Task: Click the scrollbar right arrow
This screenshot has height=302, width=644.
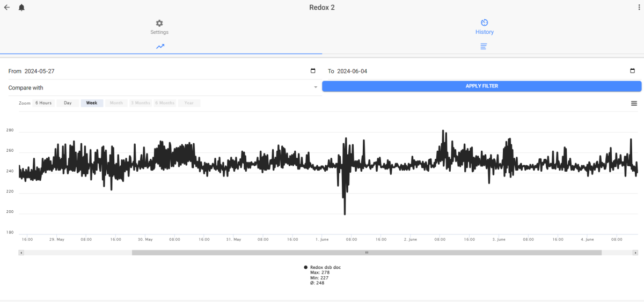Action: click(x=635, y=253)
